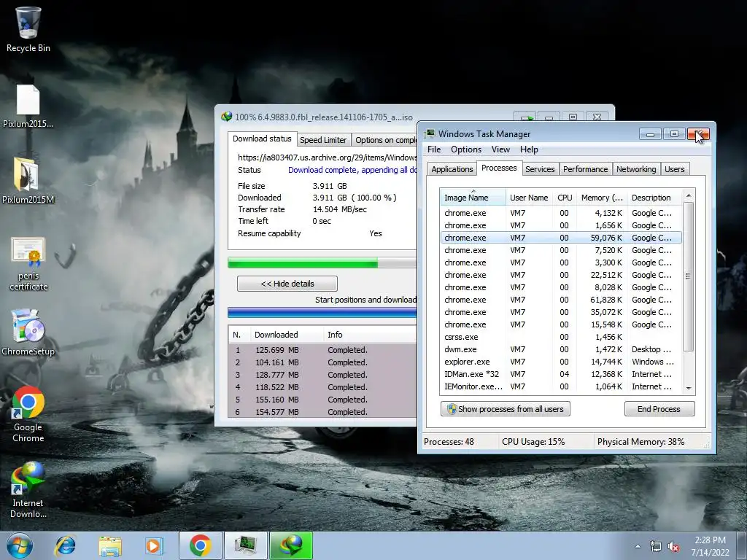Close the Windows Task Manager window
This screenshot has width=747, height=560.
pyautogui.click(x=698, y=134)
